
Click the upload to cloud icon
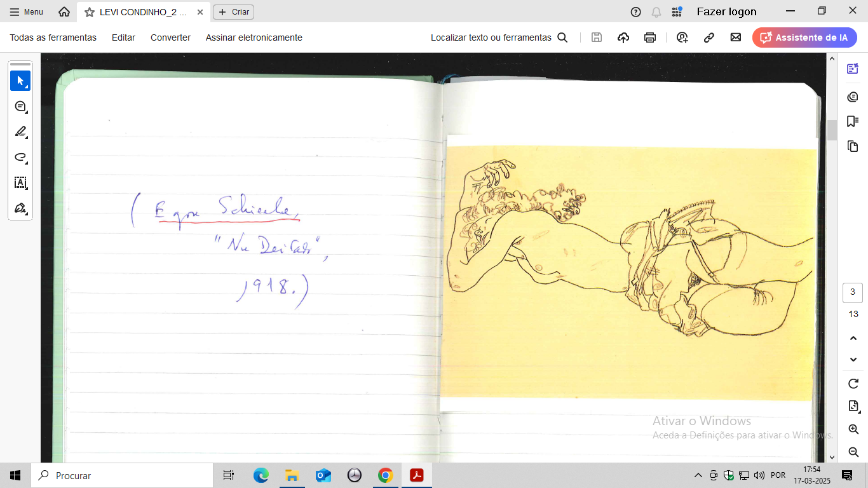623,37
